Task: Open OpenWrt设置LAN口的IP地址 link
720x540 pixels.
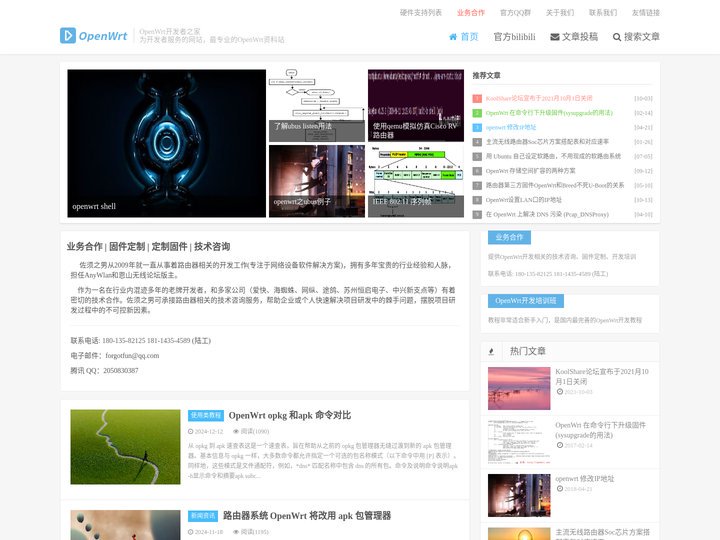Action: click(523, 200)
